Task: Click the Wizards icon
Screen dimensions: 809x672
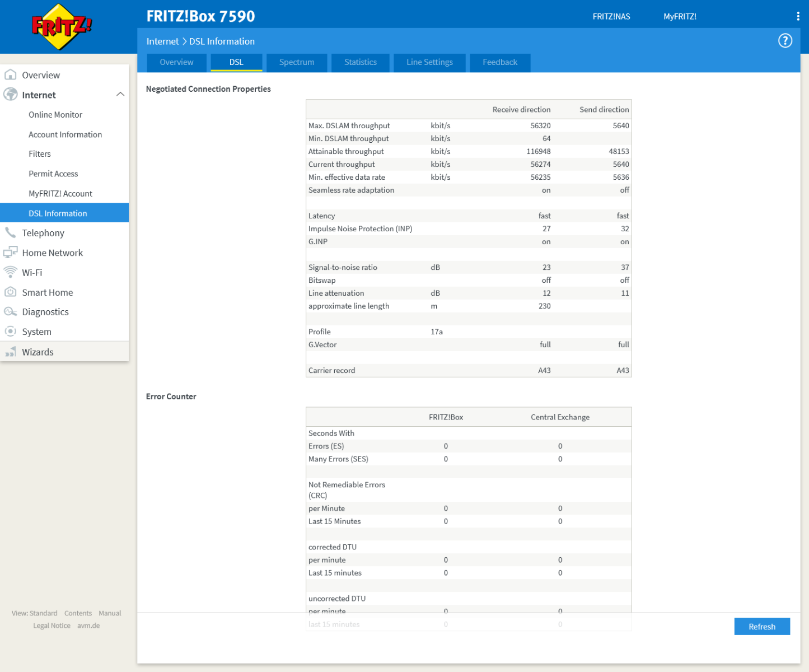Action: (x=10, y=352)
